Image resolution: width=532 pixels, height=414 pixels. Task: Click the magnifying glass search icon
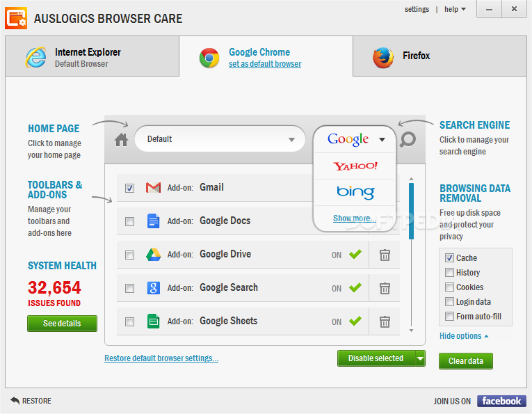[x=408, y=139]
